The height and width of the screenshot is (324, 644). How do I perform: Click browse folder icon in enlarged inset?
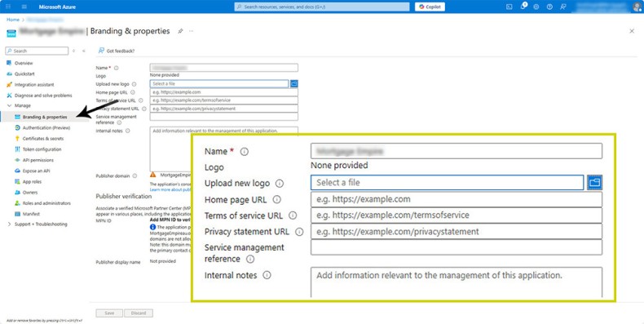594,182
